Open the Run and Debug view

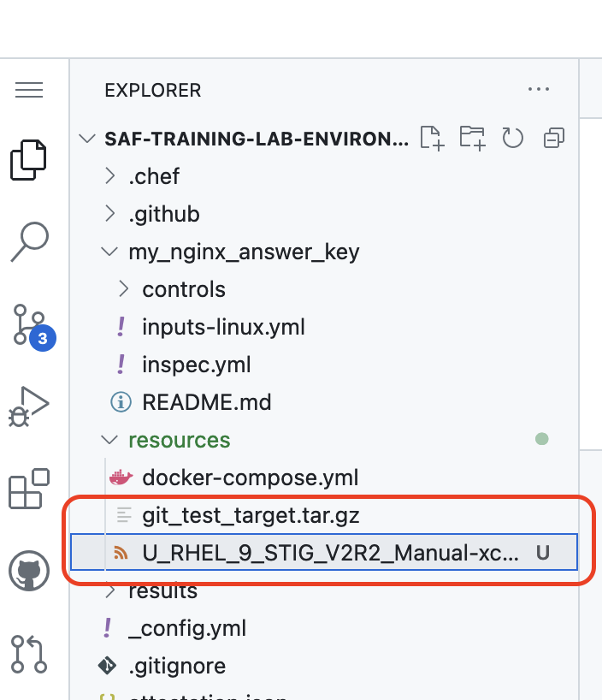29,406
